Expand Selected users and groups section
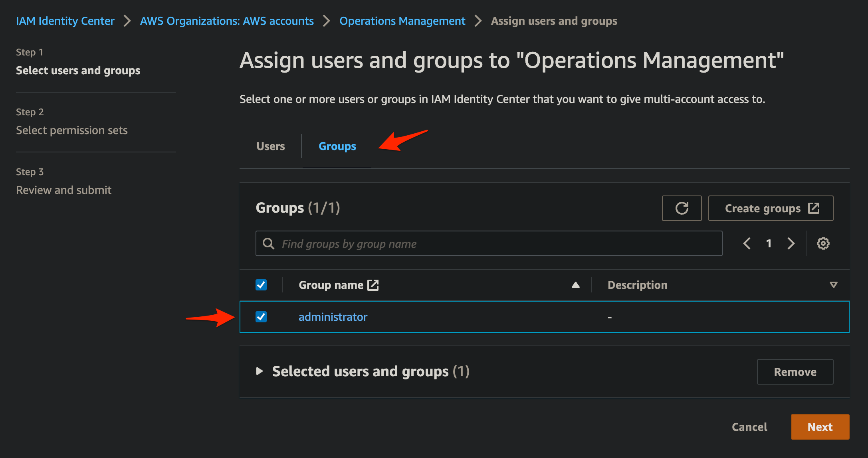This screenshot has height=458, width=868. click(260, 371)
